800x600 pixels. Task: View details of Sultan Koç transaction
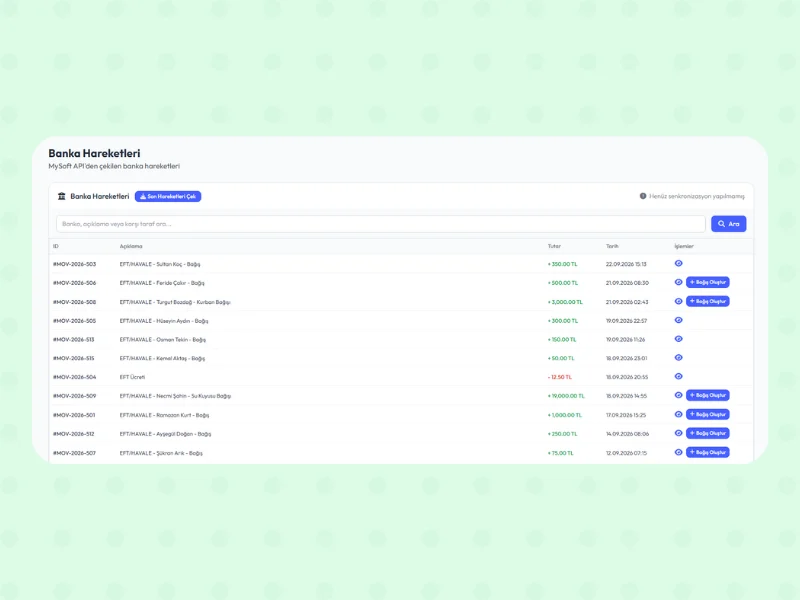pyautogui.click(x=678, y=263)
